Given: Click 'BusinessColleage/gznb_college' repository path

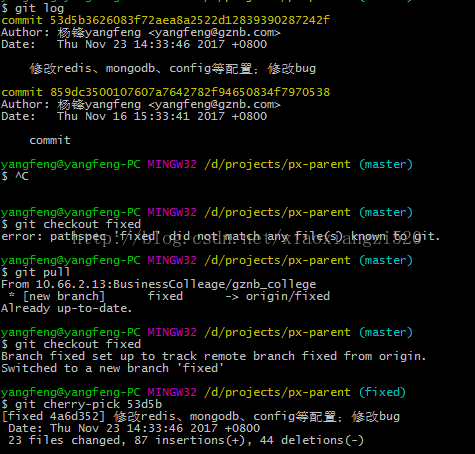Looking at the screenshot, I should (214, 284).
